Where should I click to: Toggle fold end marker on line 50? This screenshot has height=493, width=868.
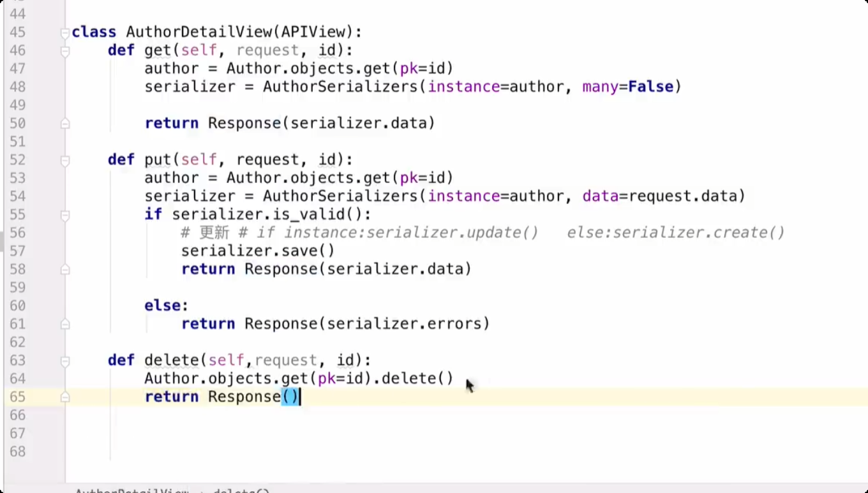tap(64, 124)
